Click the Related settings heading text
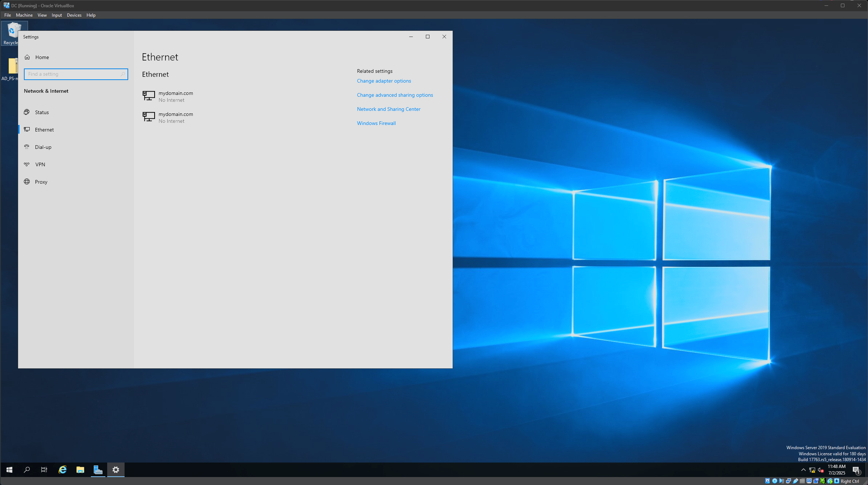Screen dimensions: 868x485 (x=375, y=71)
